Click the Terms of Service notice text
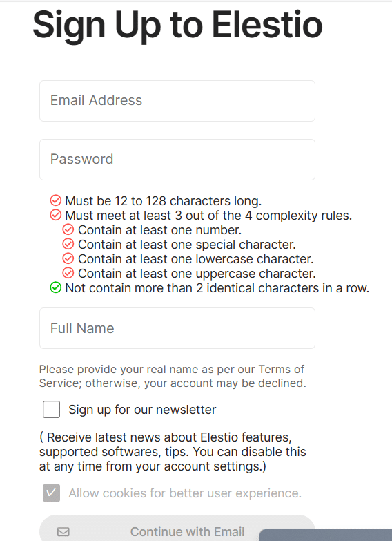Image resolution: width=392 pixels, height=541 pixels. click(x=173, y=376)
